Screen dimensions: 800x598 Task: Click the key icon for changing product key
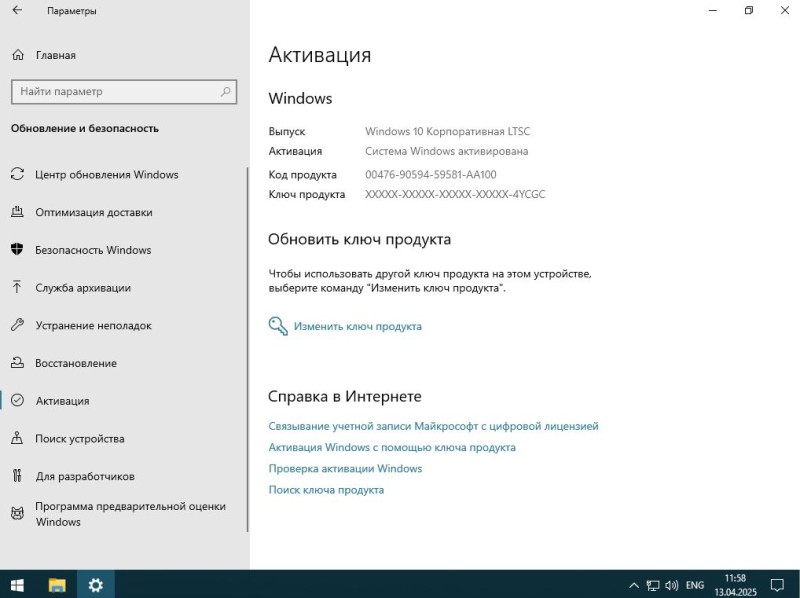coord(278,326)
